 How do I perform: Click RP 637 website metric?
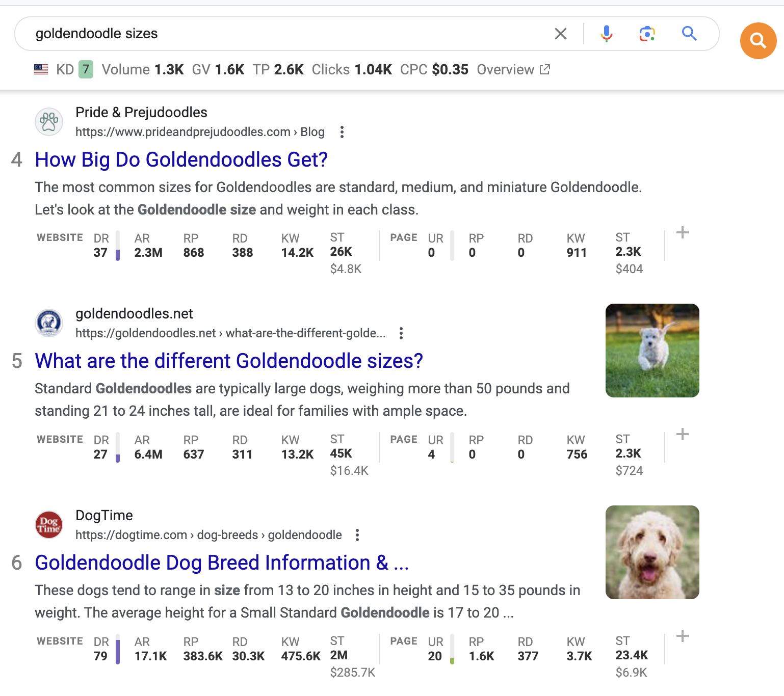(x=194, y=447)
